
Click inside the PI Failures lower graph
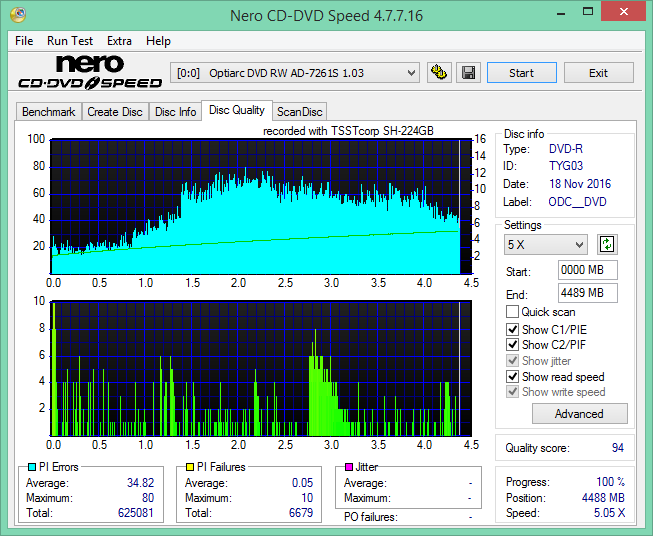261,368
